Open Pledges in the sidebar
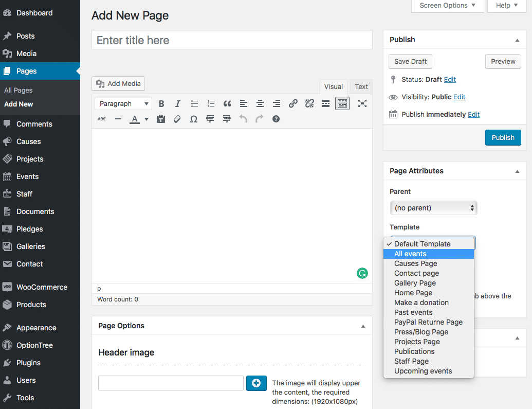Viewport: 532px width, 409px height. 40,229
